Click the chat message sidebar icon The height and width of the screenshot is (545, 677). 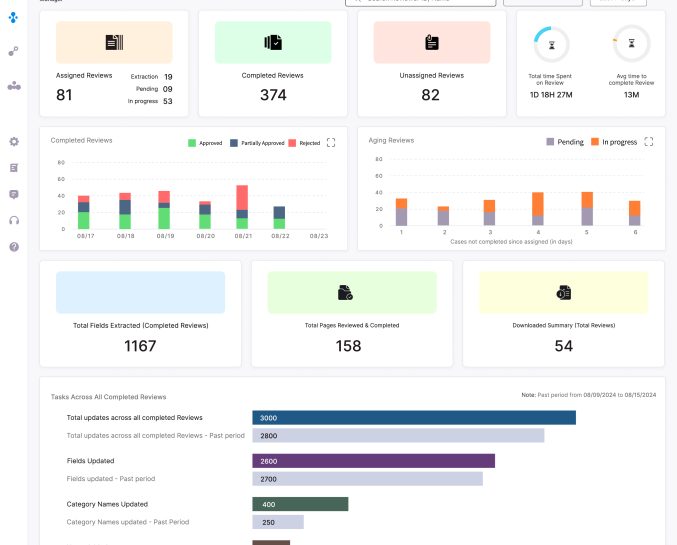14,194
